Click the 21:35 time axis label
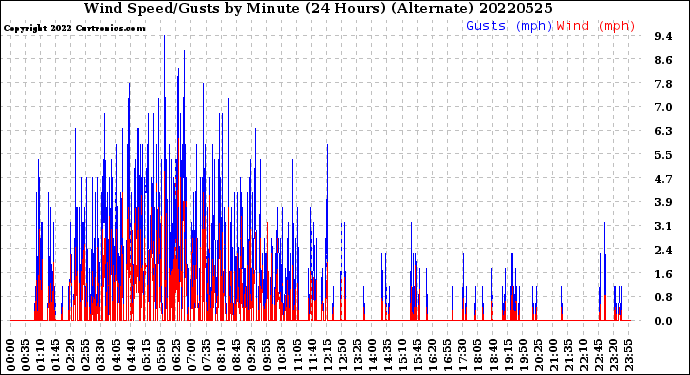The width and height of the screenshot is (690, 375). [x=567, y=355]
